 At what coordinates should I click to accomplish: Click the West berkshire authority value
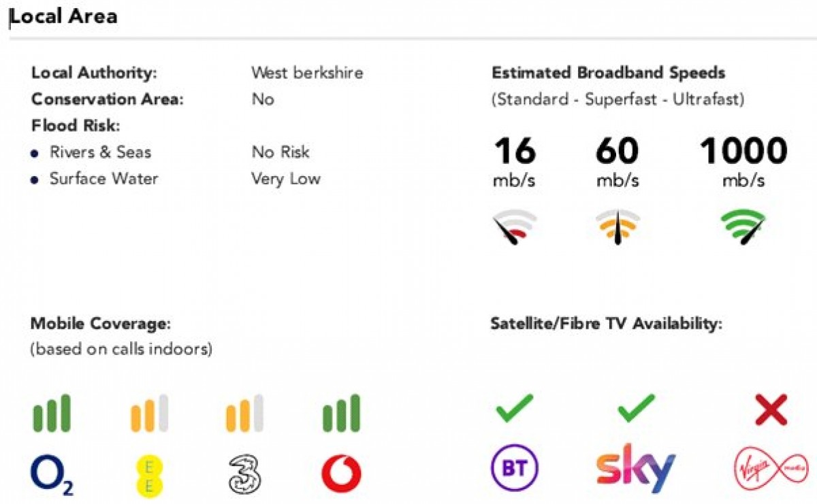(x=307, y=73)
